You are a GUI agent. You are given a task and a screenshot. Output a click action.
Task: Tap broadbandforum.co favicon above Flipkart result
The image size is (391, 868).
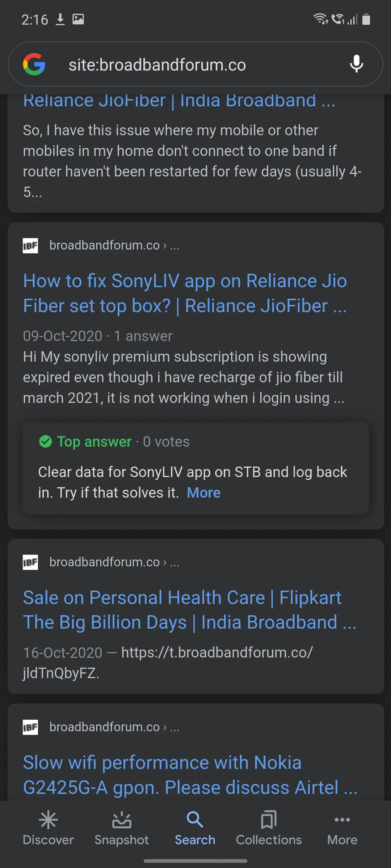coord(30,562)
